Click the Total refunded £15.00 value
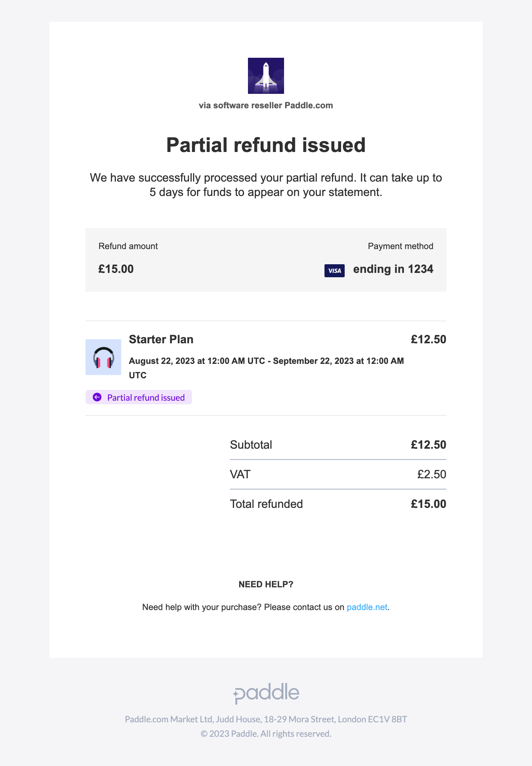The image size is (532, 766). pyautogui.click(x=428, y=504)
